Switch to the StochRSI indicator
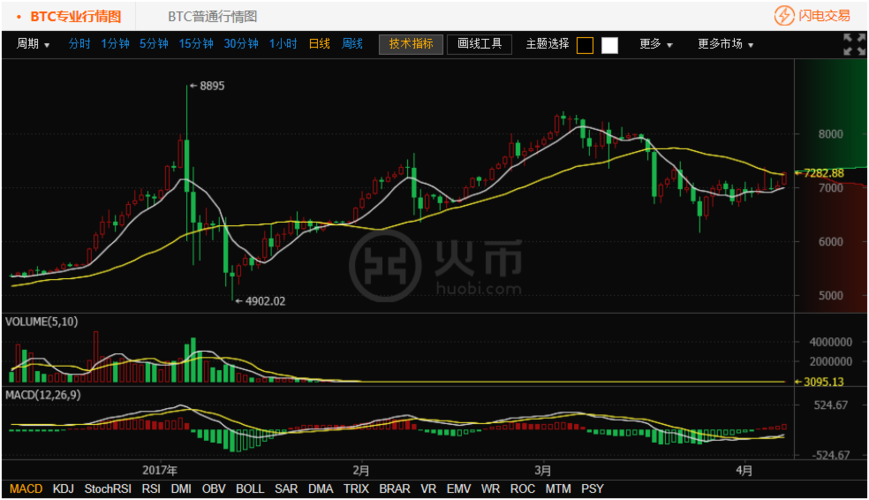 pos(108,489)
